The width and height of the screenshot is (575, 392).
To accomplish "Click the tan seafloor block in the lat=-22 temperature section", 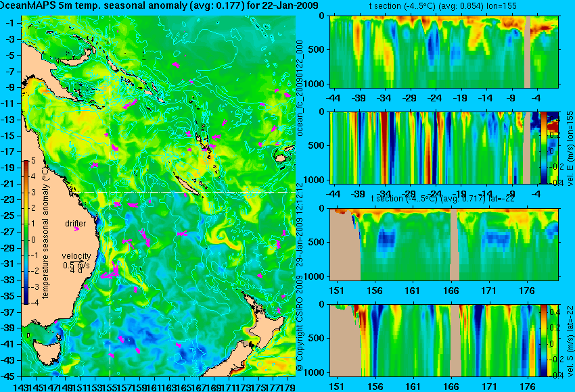I will (x=345, y=245).
